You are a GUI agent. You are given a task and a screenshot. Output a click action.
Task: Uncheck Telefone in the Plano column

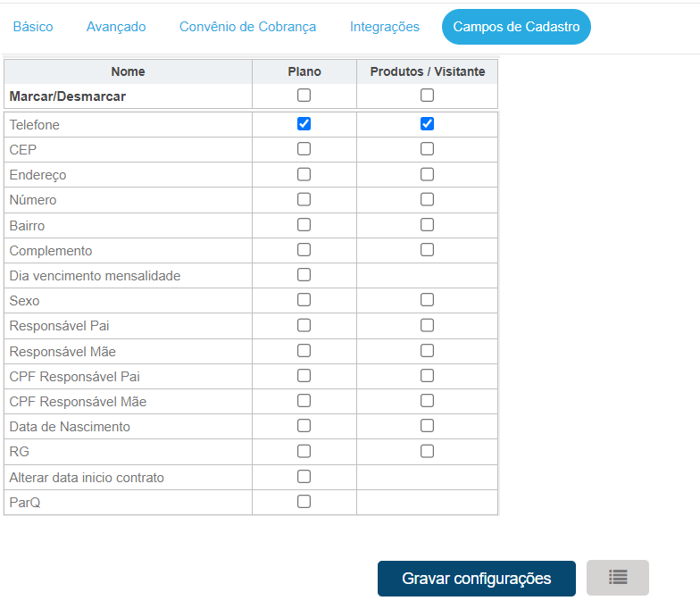pos(304,124)
